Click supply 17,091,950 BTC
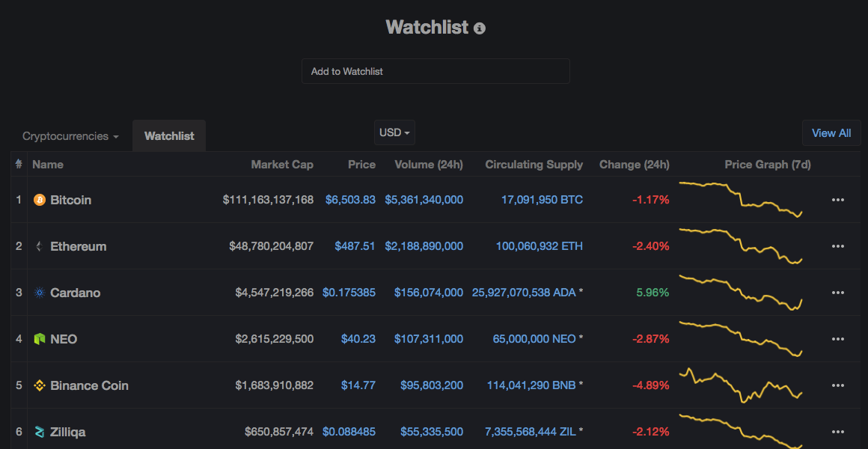This screenshot has width=868, height=449. click(542, 200)
